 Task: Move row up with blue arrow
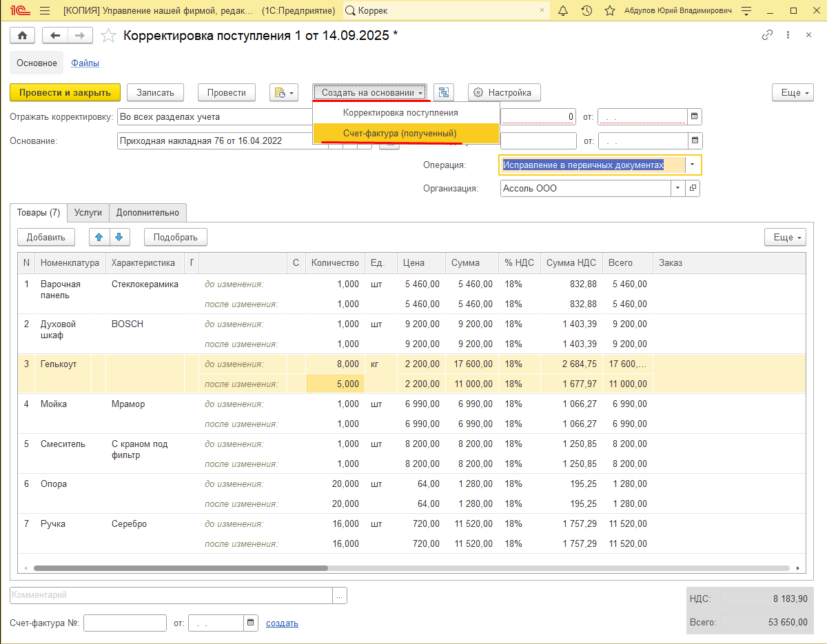tap(99, 237)
